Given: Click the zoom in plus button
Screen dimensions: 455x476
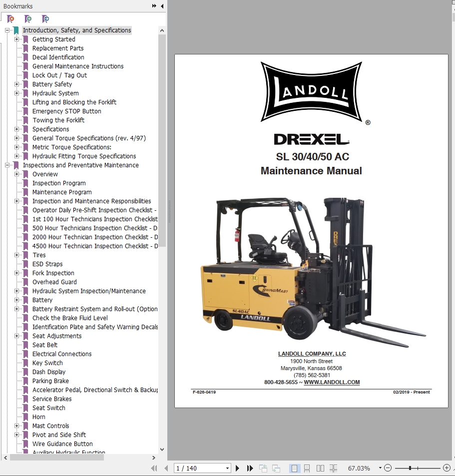Looking at the screenshot, I should pos(447,468).
